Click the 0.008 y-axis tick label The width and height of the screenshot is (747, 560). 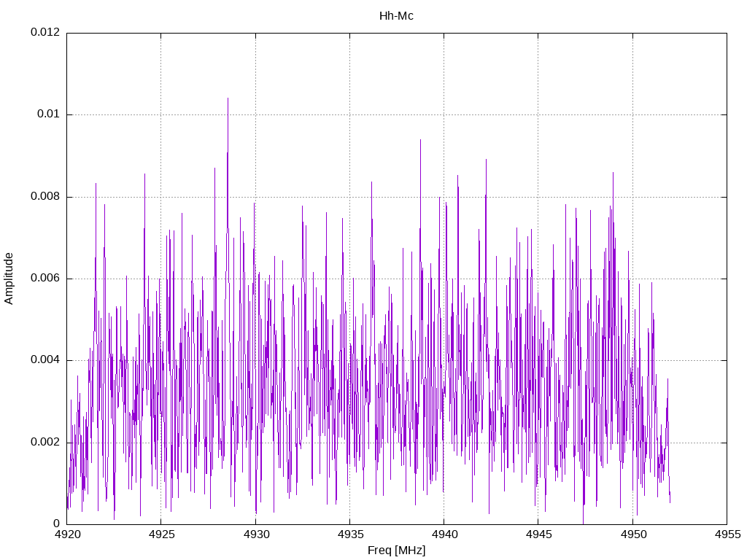coord(46,196)
